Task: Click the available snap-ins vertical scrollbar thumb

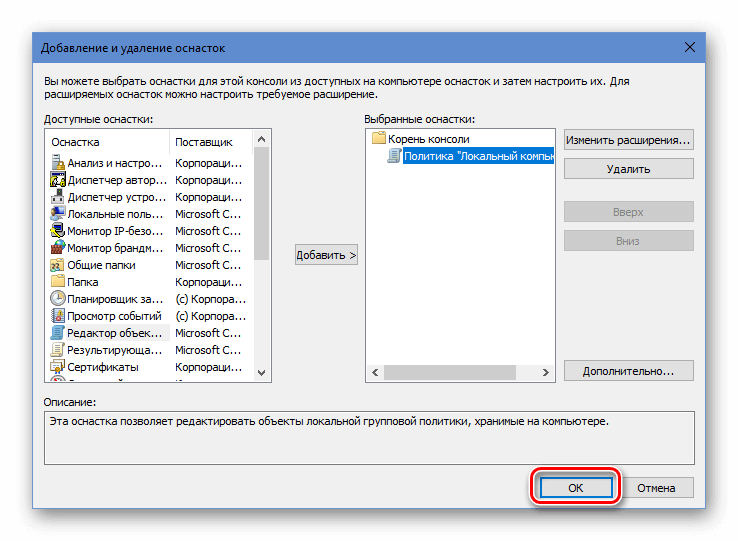Action: tap(262, 203)
